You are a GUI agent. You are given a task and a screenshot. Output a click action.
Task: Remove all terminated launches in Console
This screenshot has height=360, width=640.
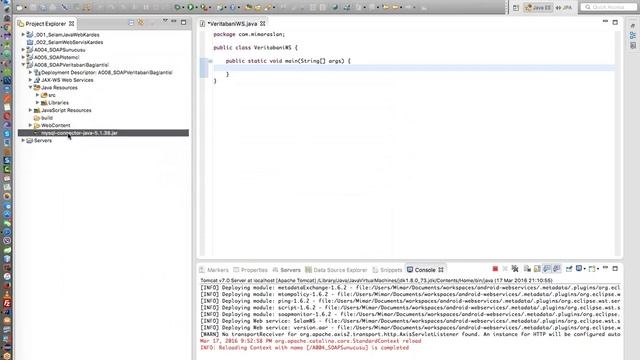515,269
